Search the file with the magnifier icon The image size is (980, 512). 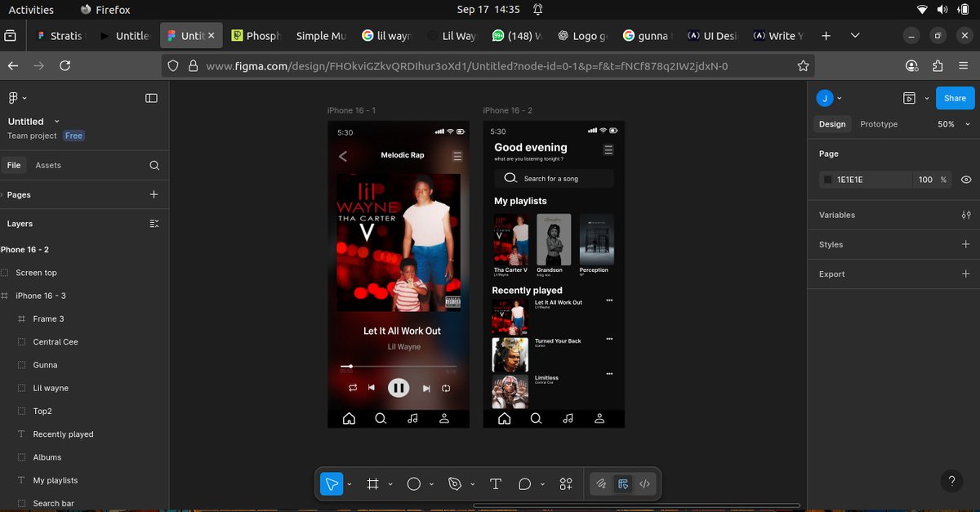154,165
